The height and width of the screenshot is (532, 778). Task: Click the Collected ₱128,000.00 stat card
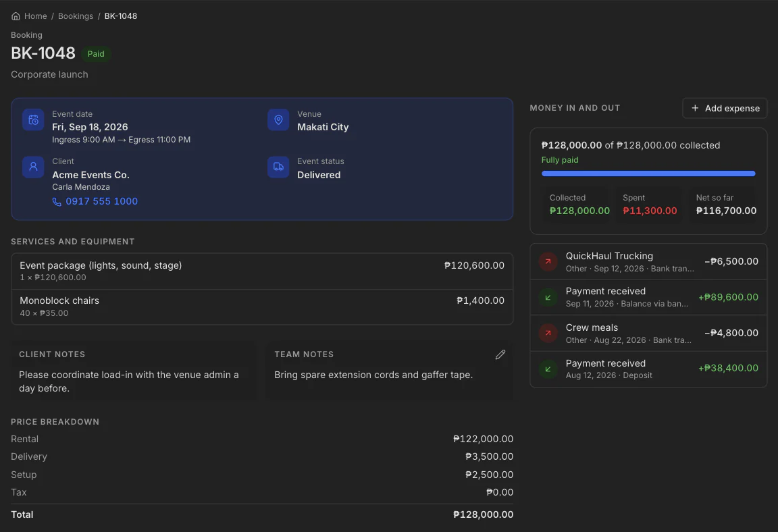575,205
